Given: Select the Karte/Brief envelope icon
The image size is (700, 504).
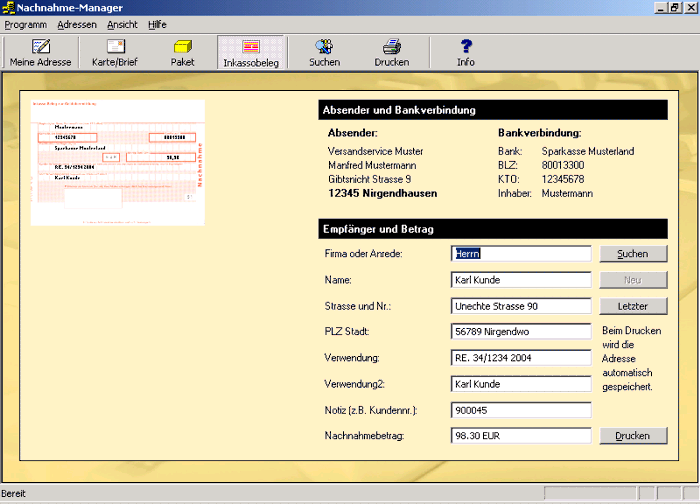Looking at the screenshot, I should (x=115, y=52).
